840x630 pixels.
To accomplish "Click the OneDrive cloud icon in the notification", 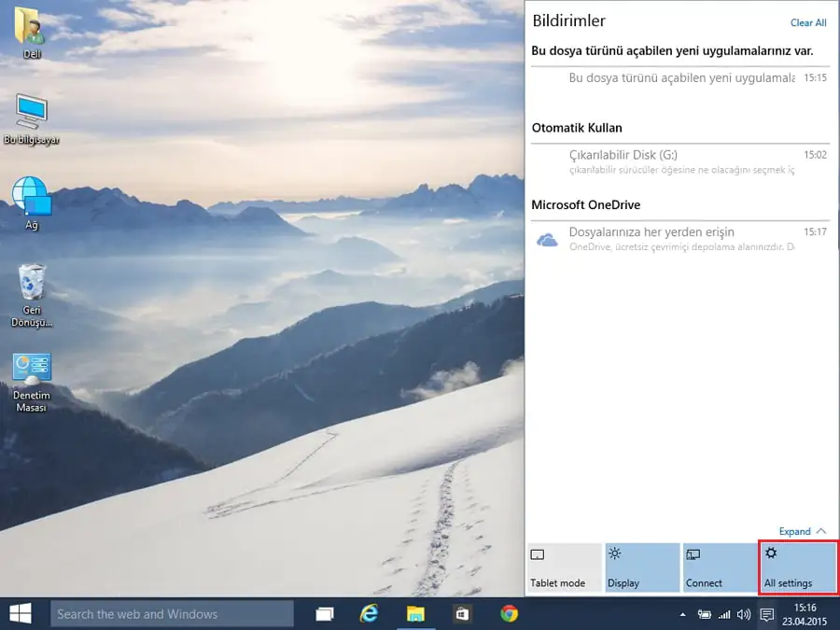I will tap(547, 240).
